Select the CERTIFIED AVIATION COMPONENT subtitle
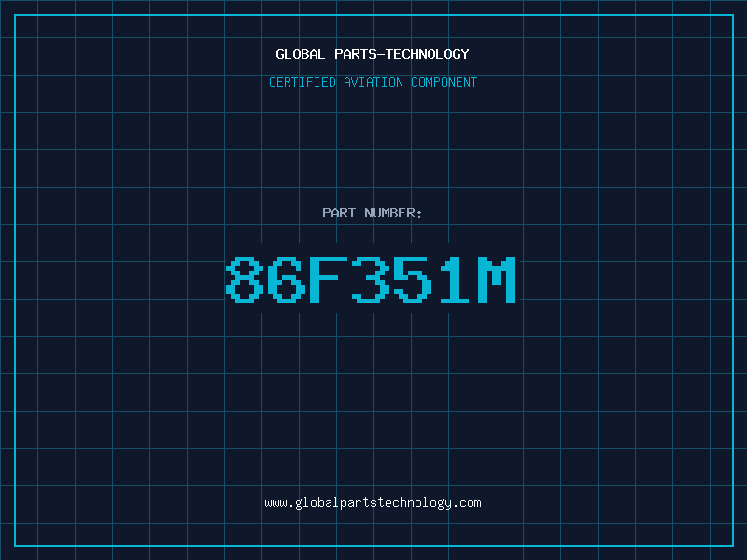This screenshot has width=747, height=560. tap(373, 82)
